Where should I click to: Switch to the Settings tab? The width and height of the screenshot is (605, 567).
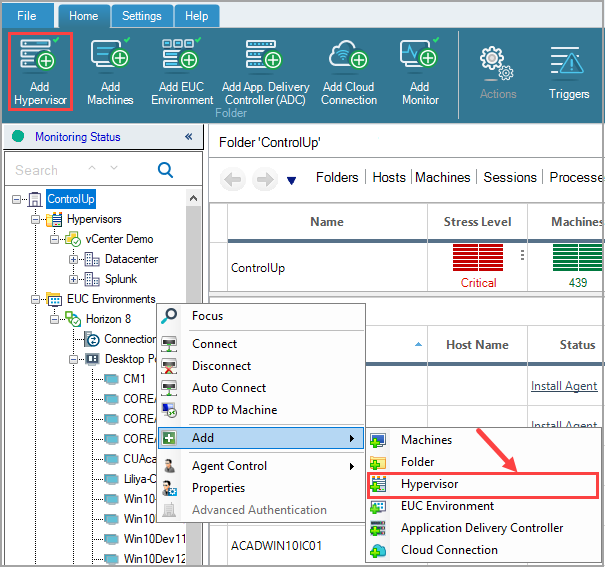click(142, 16)
